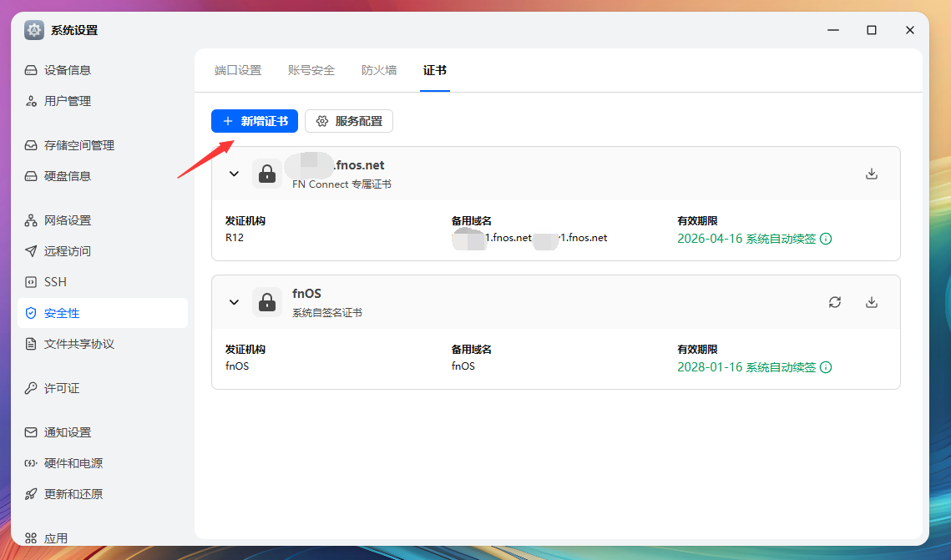Viewport: 951px width, 560px height.
Task: Collapse the fnos.net certificate card
Action: click(234, 174)
